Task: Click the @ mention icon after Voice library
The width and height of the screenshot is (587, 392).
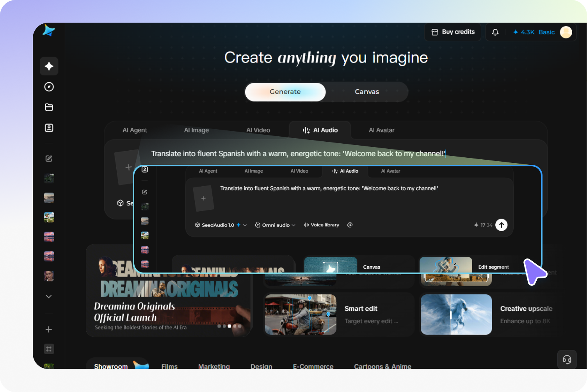Action: click(x=350, y=225)
